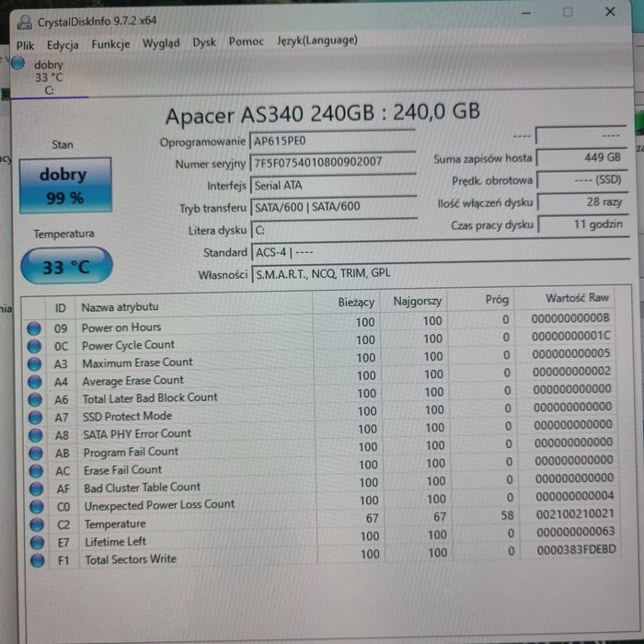This screenshot has width=644, height=644.
Task: Click the Najgorszy column header
Action: tap(414, 302)
